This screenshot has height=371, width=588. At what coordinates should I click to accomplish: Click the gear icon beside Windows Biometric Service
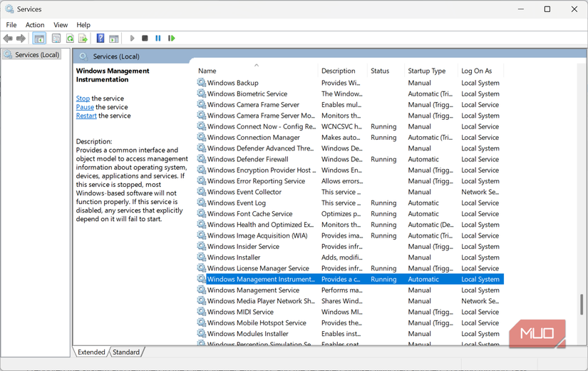pos(202,93)
